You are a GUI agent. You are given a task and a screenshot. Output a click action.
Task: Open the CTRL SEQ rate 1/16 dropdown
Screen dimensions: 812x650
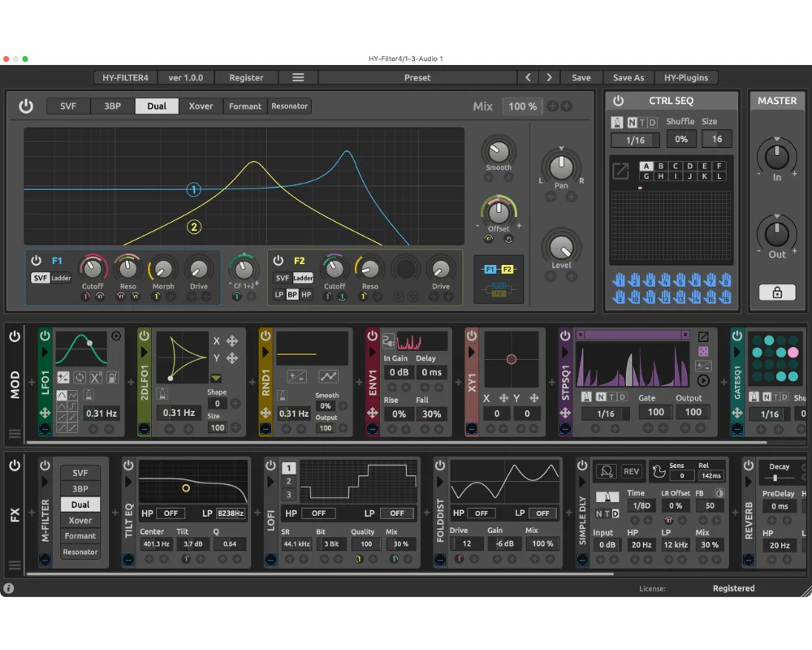pos(635,140)
